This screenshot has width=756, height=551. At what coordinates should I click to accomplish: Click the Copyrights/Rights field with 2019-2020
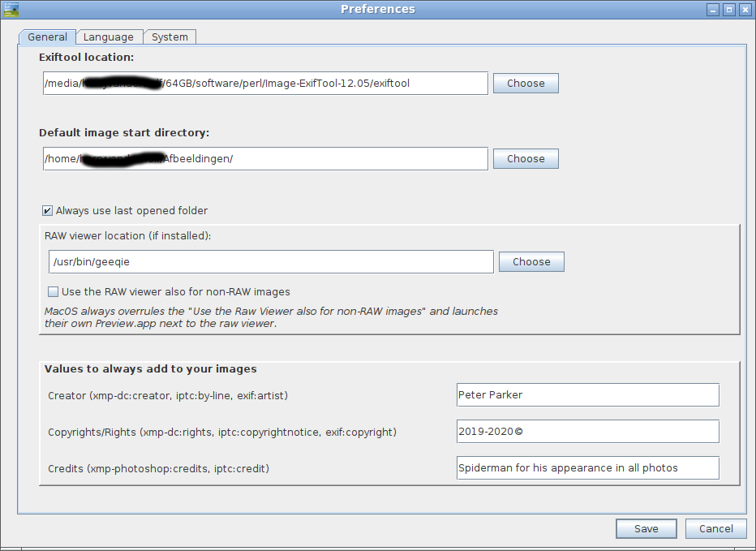click(x=588, y=432)
